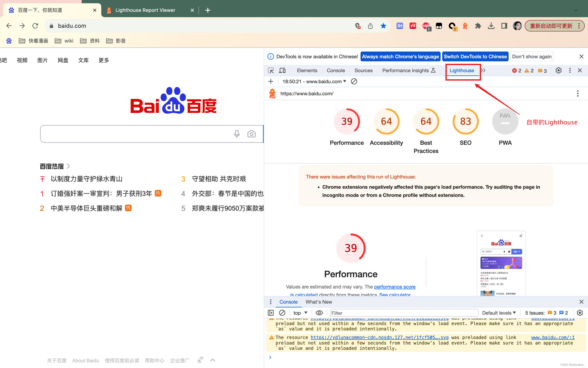Click the errors count badge showing 2
Viewport: 588px width, 368px height.
click(x=517, y=71)
